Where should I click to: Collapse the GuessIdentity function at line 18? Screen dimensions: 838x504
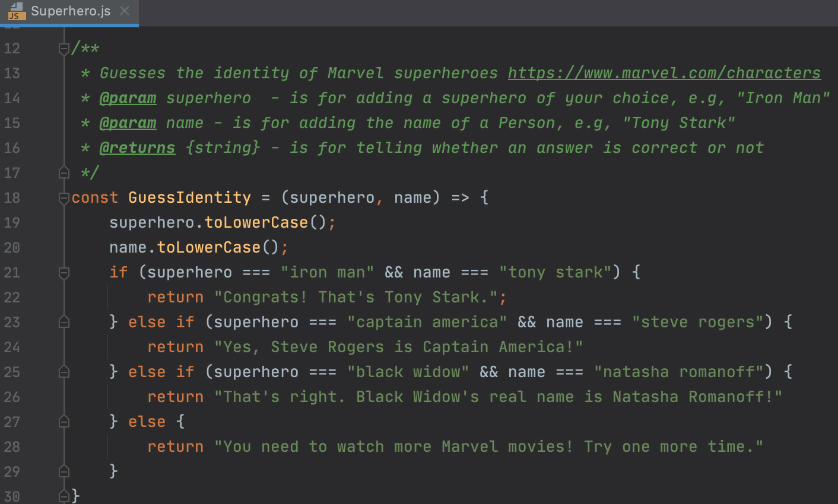pos(63,197)
